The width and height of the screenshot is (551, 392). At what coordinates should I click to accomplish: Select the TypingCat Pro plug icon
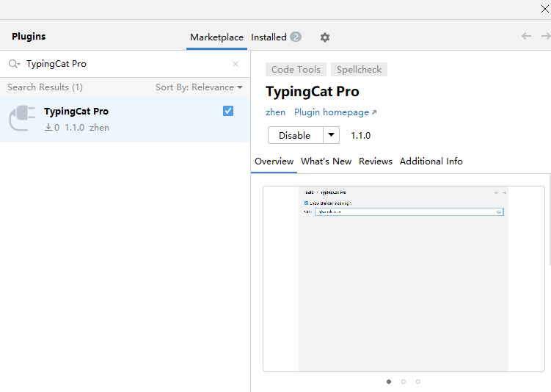click(22, 118)
